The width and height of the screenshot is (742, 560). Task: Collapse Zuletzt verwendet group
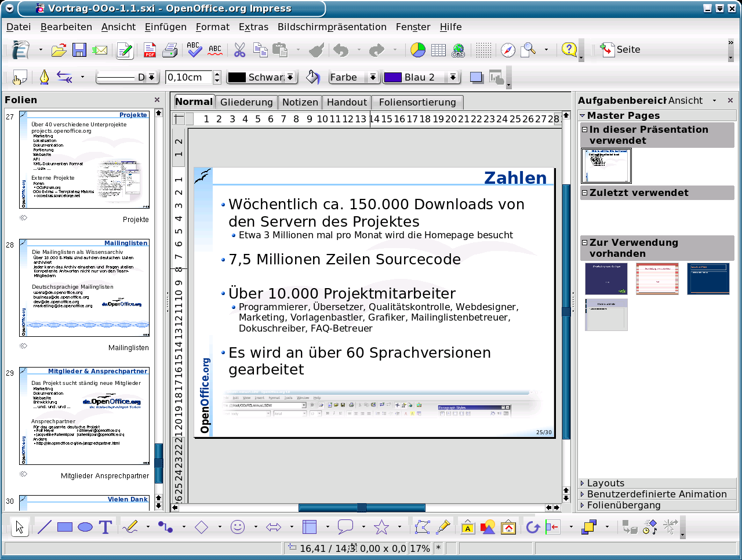click(585, 192)
